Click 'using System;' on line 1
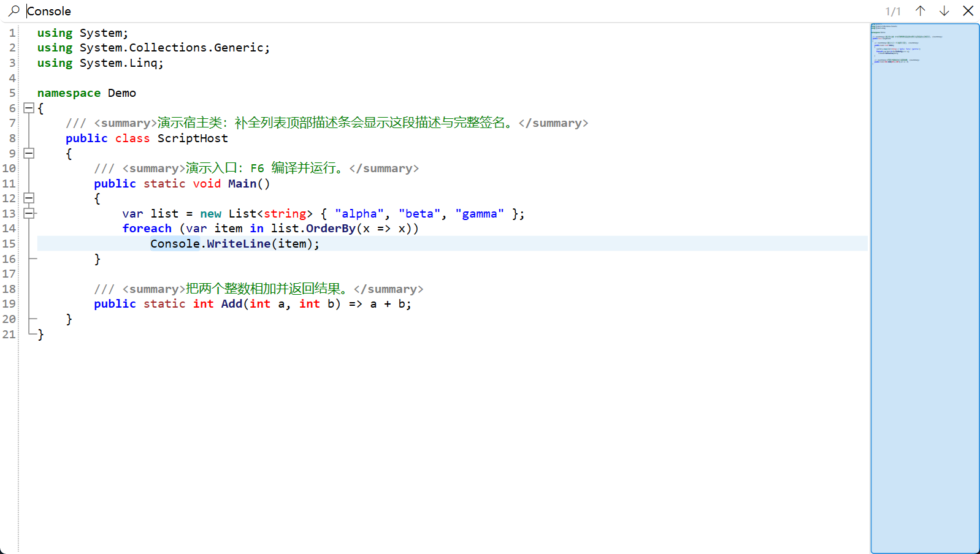This screenshot has width=980, height=554. (83, 32)
